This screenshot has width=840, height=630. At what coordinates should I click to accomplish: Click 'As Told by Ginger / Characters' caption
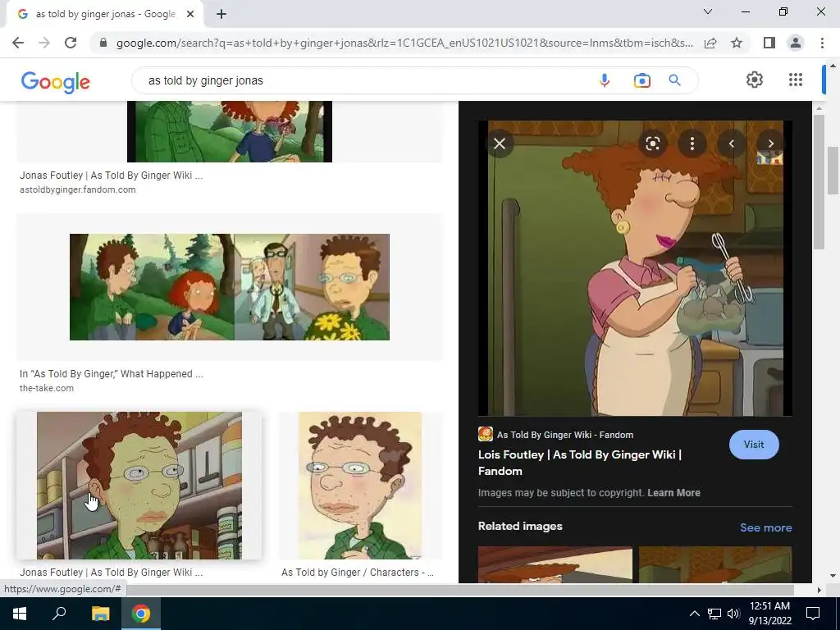pos(358,572)
